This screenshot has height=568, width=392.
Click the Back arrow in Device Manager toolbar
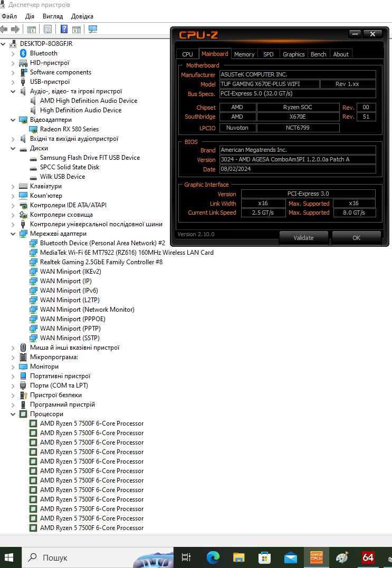pos(4,30)
